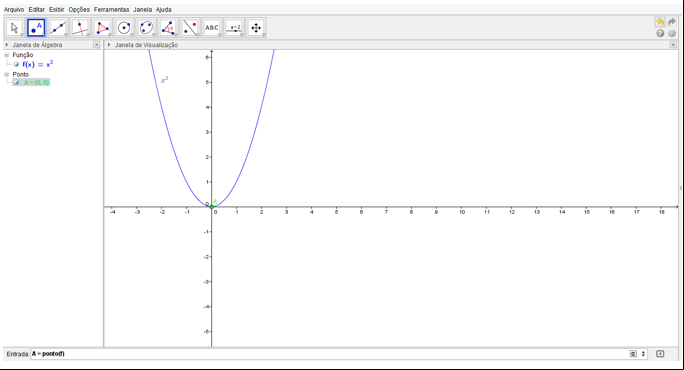684x370 pixels.
Task: Toggle Janela de Visualização style bar arrow
Action: point(109,45)
